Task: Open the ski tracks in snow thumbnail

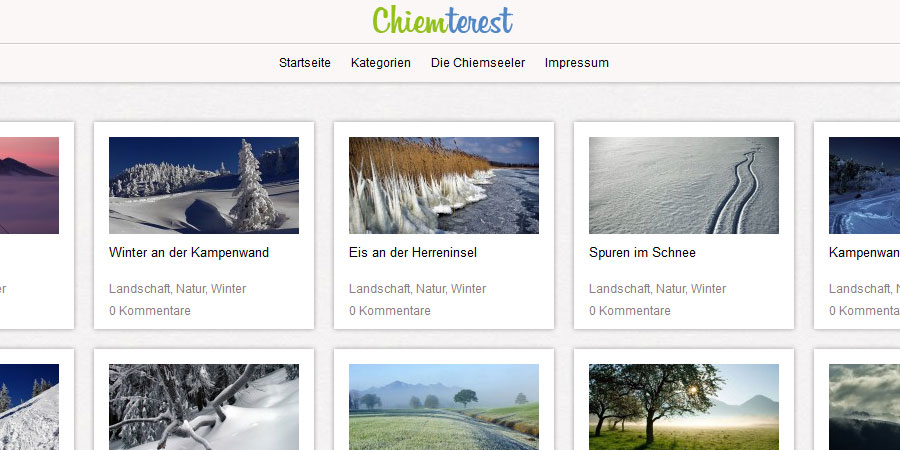Action: (x=684, y=185)
